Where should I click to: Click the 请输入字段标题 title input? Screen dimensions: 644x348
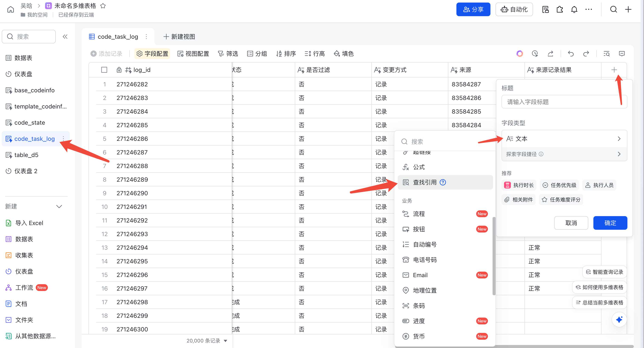[564, 102]
